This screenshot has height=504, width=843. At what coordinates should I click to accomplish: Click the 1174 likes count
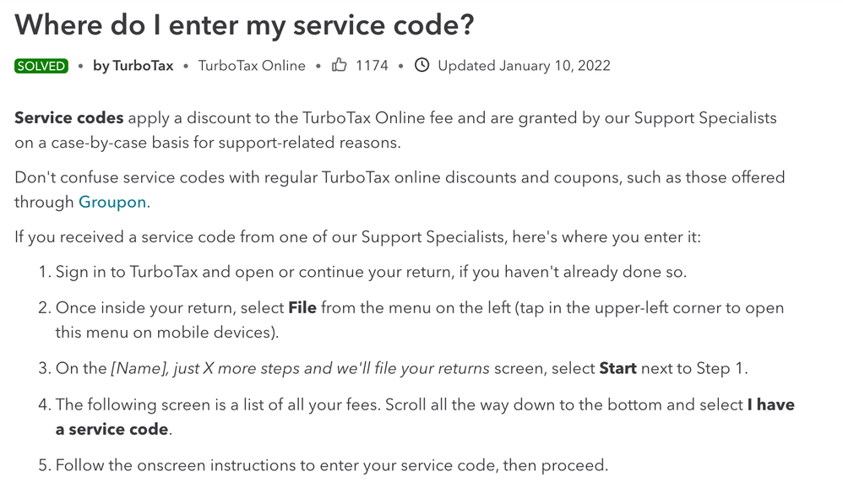(x=372, y=66)
